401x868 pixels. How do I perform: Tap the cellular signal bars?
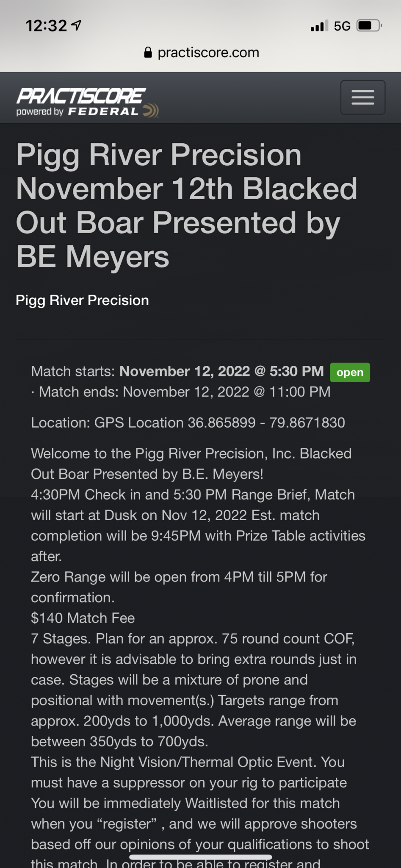(319, 26)
